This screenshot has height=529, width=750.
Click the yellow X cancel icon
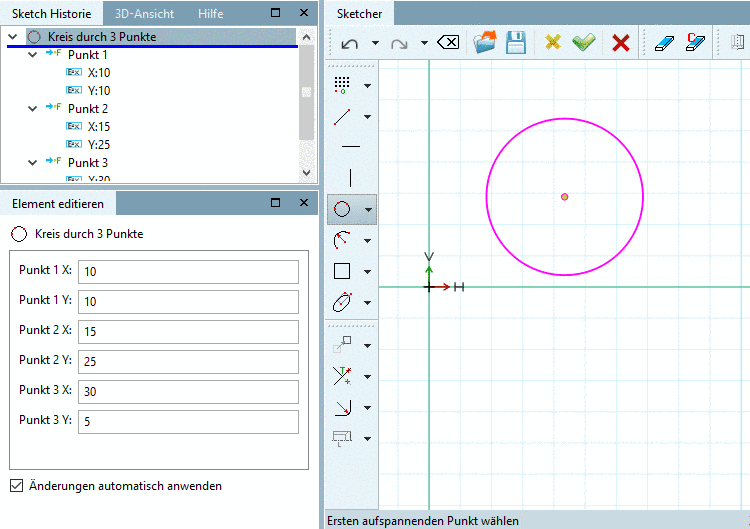[x=552, y=43]
